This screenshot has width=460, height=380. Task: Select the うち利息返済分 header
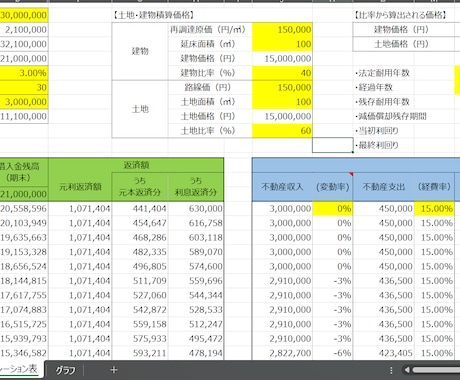[196, 187]
